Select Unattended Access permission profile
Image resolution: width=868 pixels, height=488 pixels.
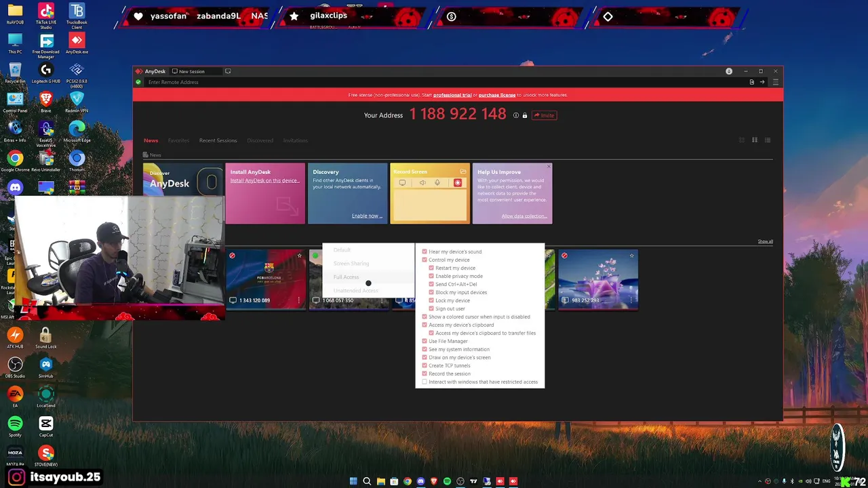coord(368,291)
